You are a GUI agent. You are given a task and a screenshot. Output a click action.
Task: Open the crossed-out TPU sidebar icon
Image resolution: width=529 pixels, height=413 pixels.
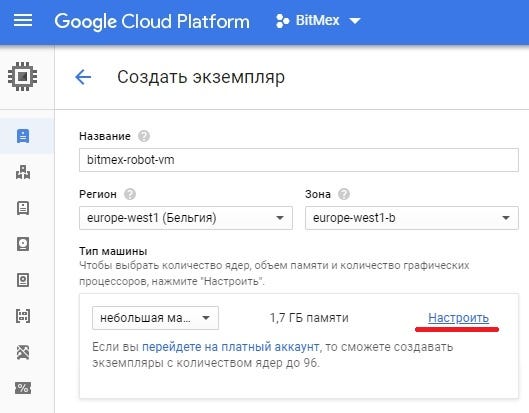(x=23, y=352)
